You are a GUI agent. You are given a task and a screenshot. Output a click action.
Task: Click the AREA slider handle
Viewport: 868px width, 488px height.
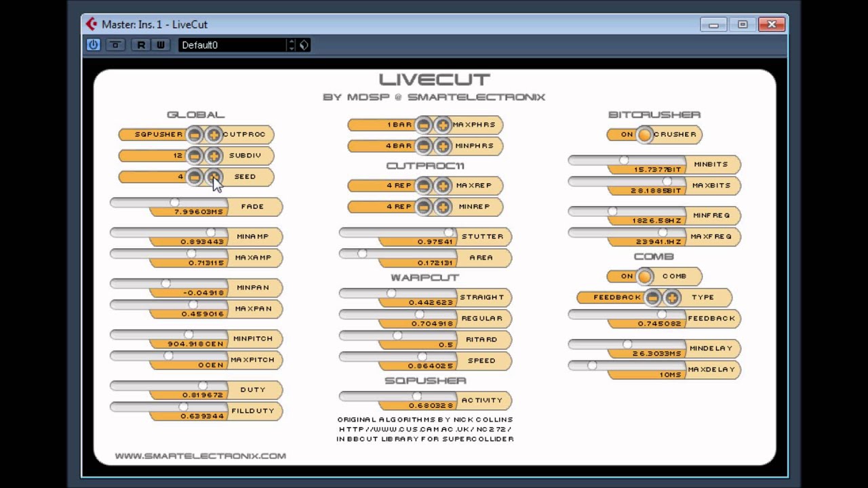pos(362,253)
